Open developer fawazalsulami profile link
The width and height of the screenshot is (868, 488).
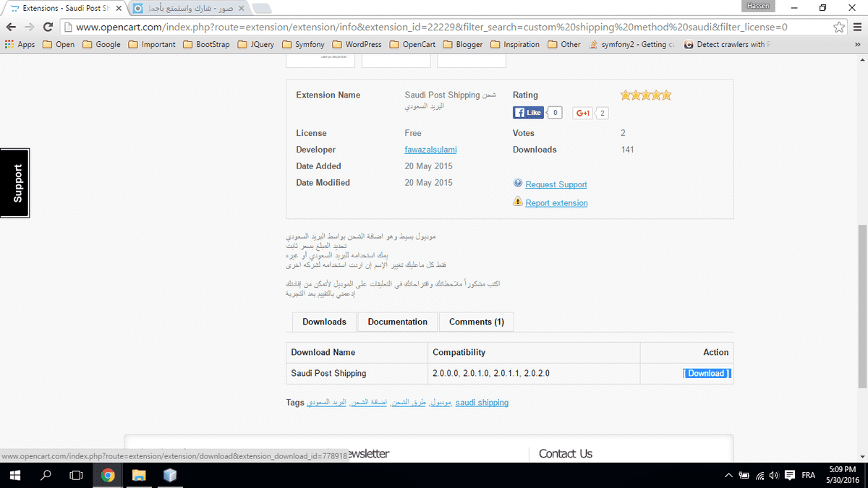click(x=430, y=150)
